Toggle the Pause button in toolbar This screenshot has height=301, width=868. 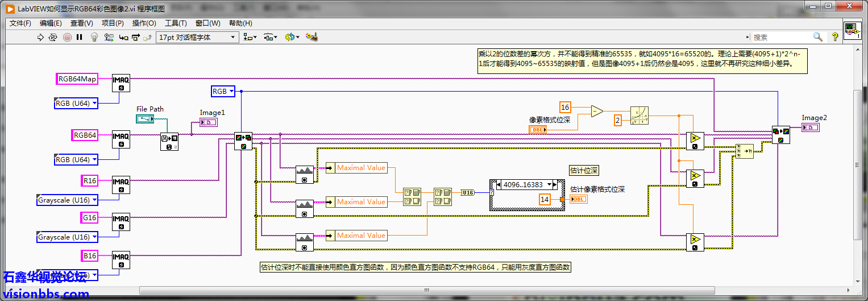click(80, 38)
